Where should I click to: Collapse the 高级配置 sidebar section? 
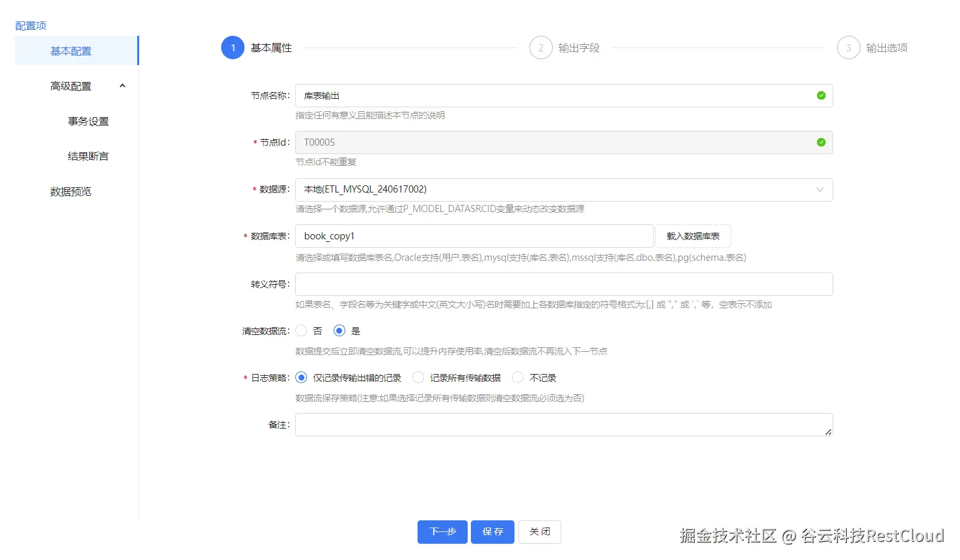tap(122, 85)
